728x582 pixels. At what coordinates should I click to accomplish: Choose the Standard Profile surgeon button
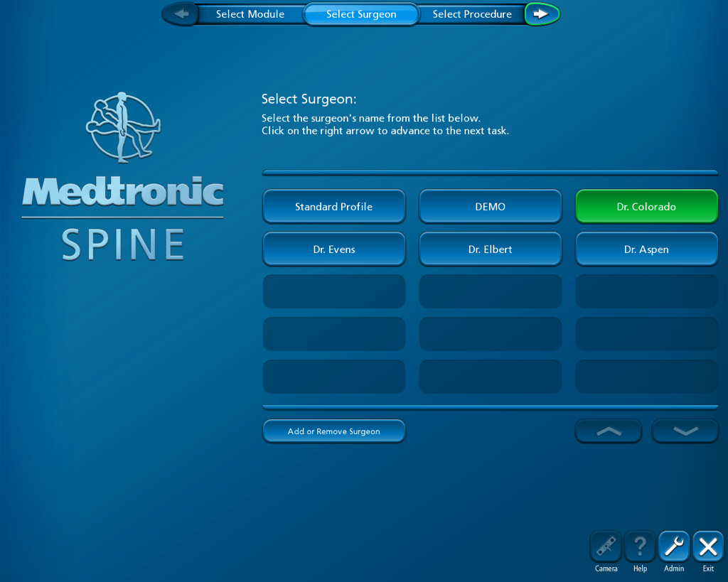(334, 206)
